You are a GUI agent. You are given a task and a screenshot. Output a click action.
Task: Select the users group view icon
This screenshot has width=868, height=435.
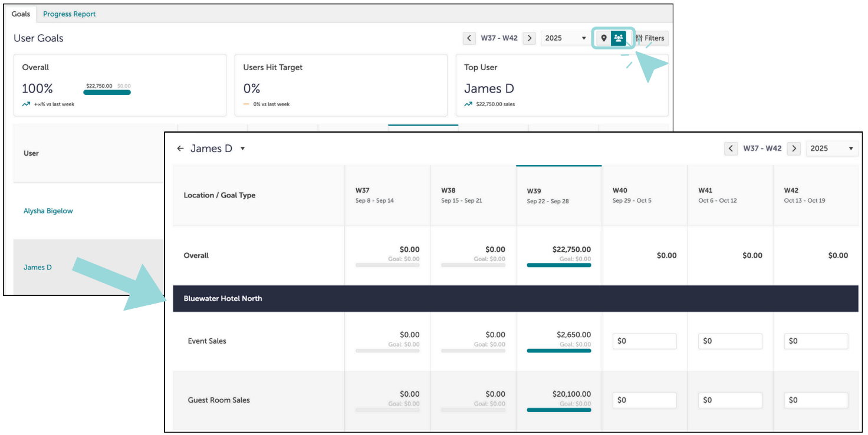click(x=619, y=38)
